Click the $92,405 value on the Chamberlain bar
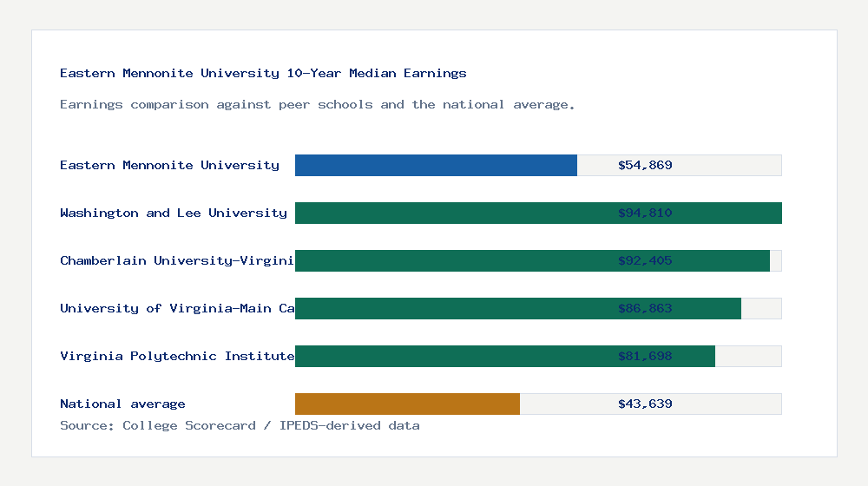This screenshot has height=486, width=868. tap(645, 260)
